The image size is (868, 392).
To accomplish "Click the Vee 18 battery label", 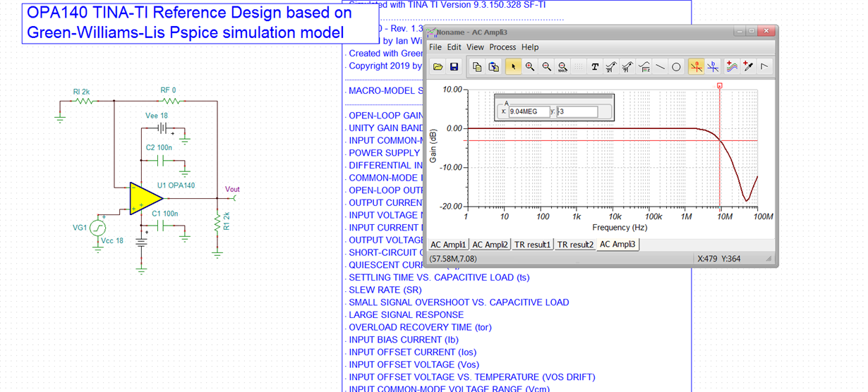I will (x=157, y=116).
